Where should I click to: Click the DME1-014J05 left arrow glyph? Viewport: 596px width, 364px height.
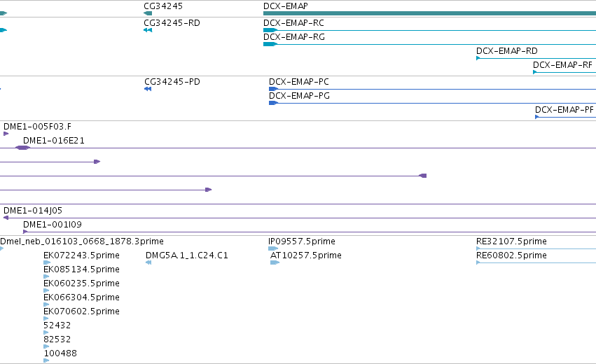[6, 218]
